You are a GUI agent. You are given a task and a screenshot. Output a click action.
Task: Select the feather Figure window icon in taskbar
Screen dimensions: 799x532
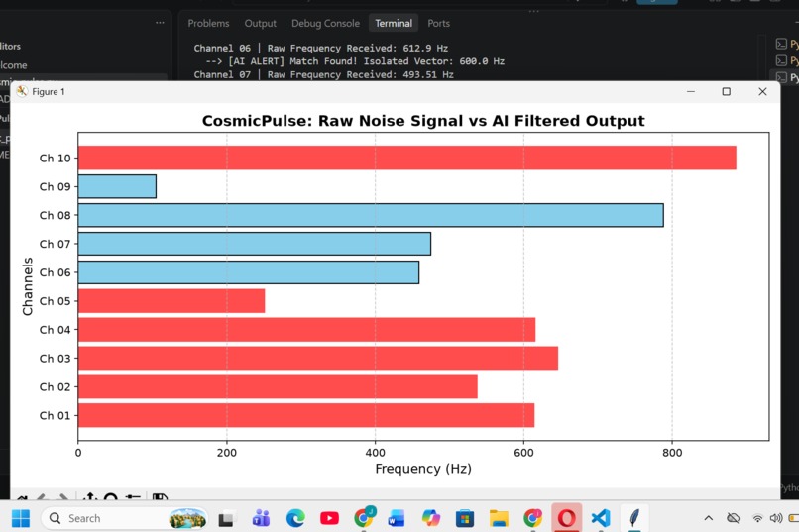point(634,519)
